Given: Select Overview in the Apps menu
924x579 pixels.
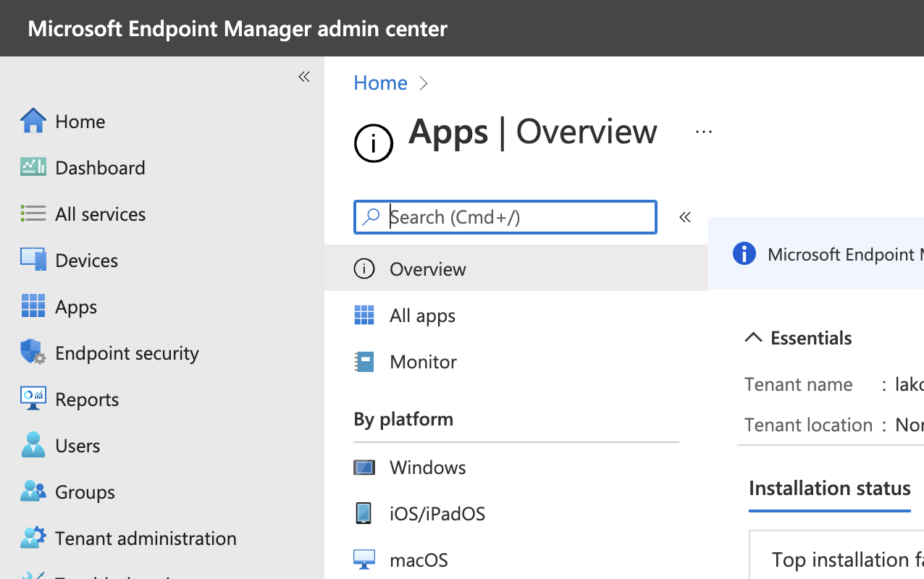Looking at the screenshot, I should click(516, 269).
